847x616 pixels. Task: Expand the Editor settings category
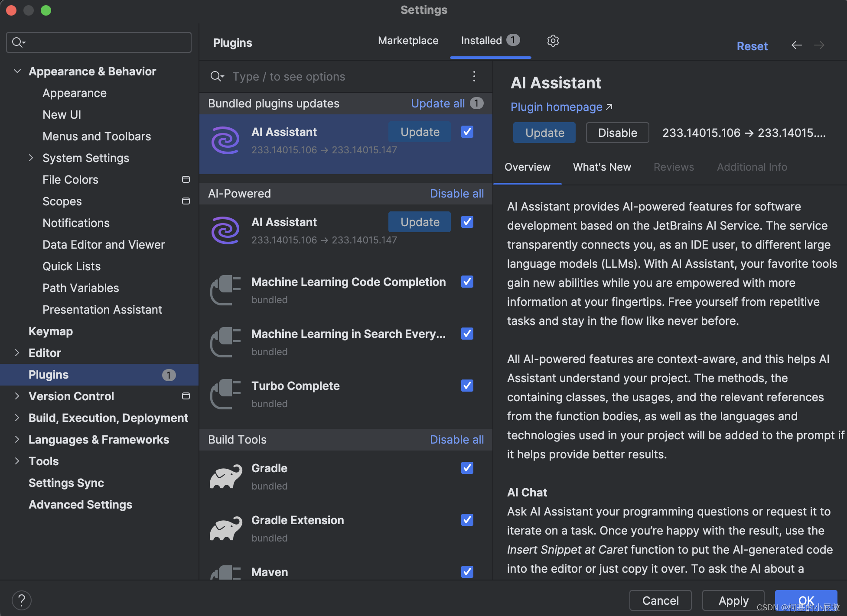coord(17,353)
